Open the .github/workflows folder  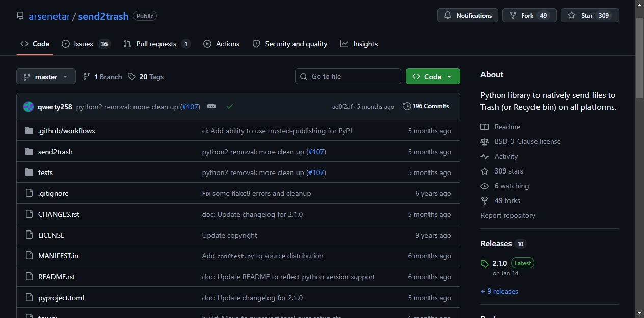pos(66,131)
